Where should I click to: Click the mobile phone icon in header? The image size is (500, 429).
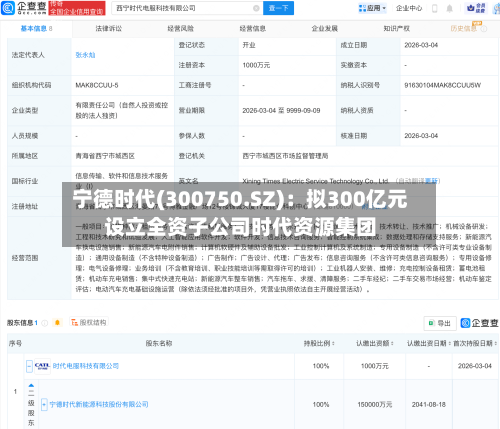[435, 8]
